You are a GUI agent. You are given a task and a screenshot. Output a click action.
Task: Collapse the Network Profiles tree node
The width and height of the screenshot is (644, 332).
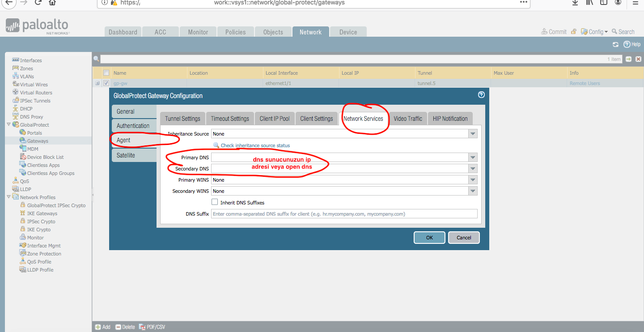[x=9, y=197]
